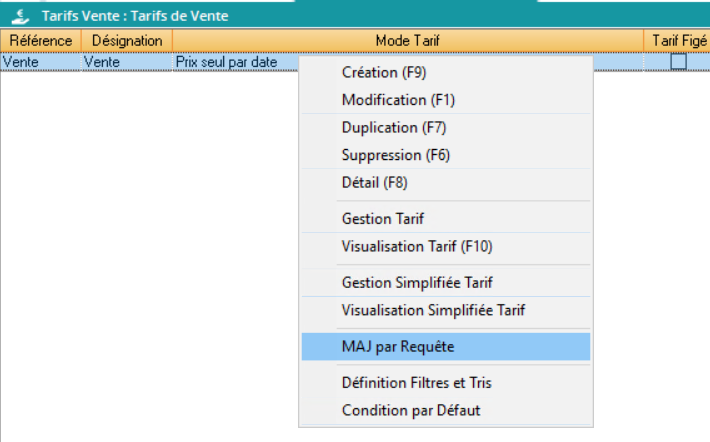Toggle the Tarif Figé checkbox for Vente
This screenshot has width=710, height=442.
click(679, 62)
